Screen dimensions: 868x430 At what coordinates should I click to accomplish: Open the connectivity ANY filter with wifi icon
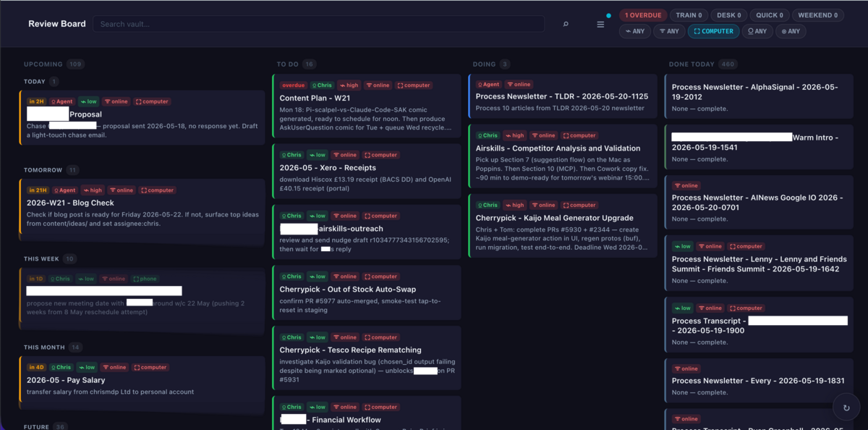pyautogui.click(x=669, y=31)
